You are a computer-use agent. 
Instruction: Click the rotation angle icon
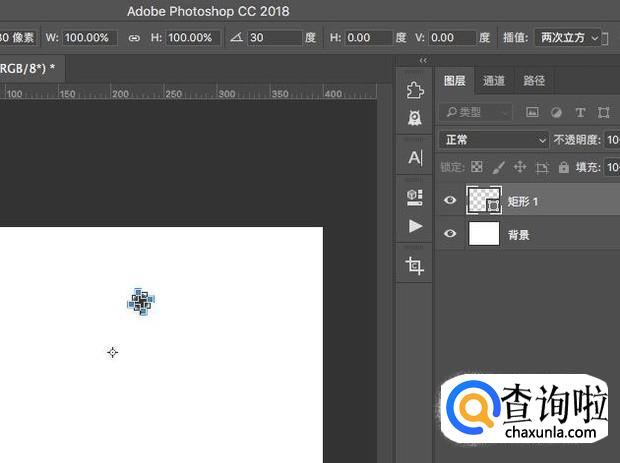[236, 38]
